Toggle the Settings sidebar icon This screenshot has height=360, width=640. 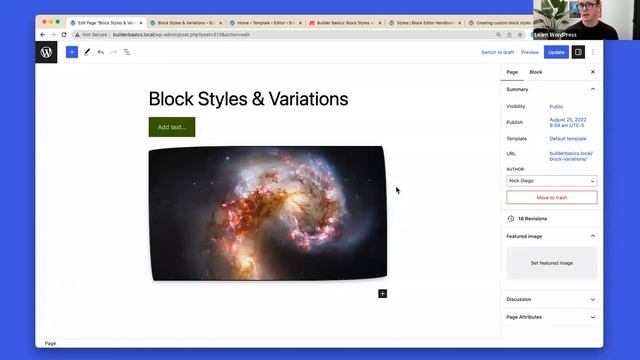[x=578, y=52]
